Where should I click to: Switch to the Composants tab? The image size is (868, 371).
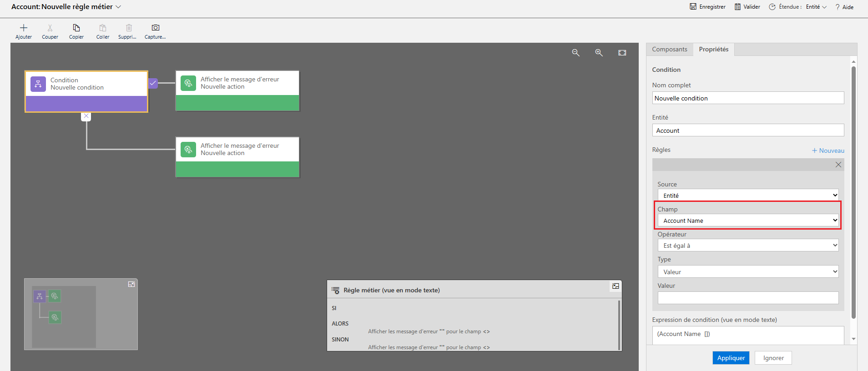click(670, 49)
